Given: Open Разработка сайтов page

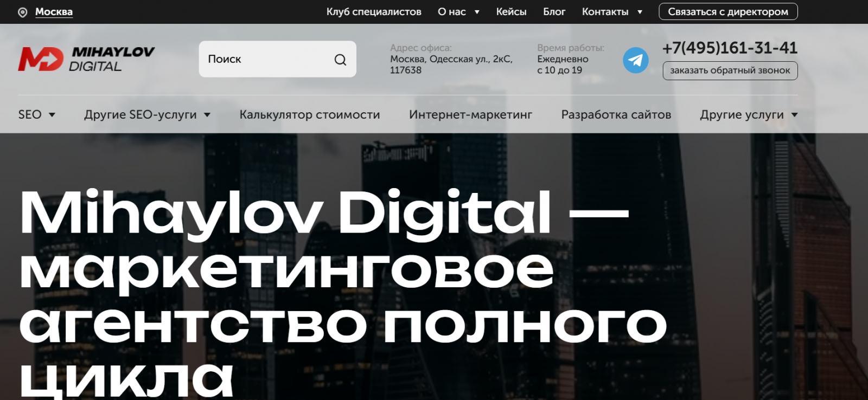Looking at the screenshot, I should click(x=616, y=115).
